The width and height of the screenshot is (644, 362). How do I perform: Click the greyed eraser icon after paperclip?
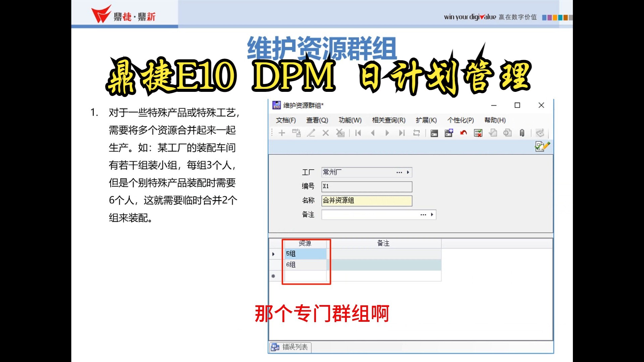(x=540, y=133)
